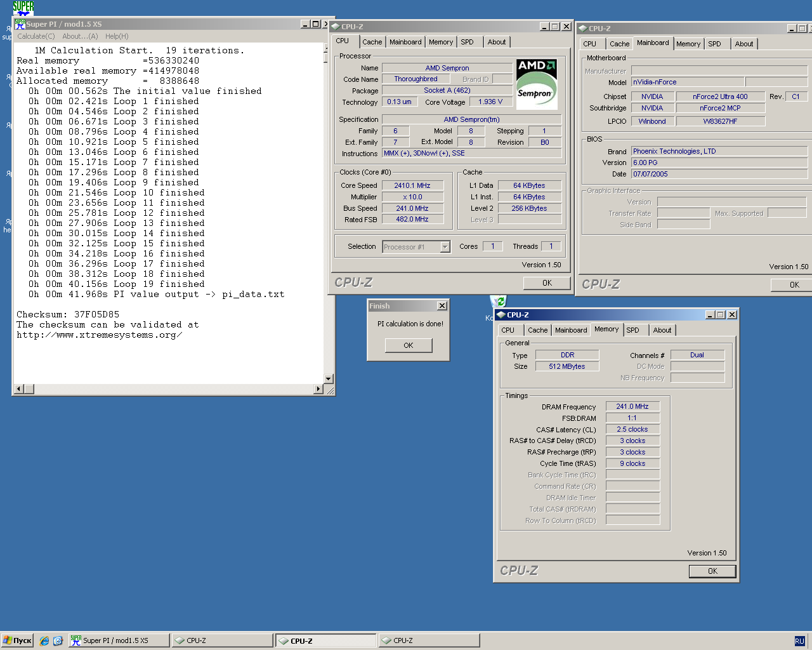Click the RU language indicator in tray
Screen dimensions: 812x650
tap(799, 641)
